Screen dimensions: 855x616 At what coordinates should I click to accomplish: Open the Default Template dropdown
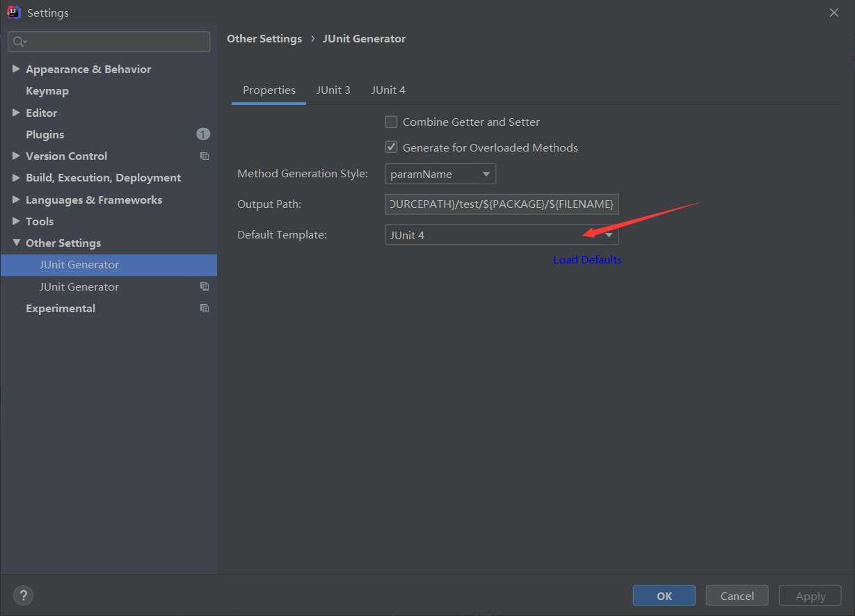click(502, 235)
